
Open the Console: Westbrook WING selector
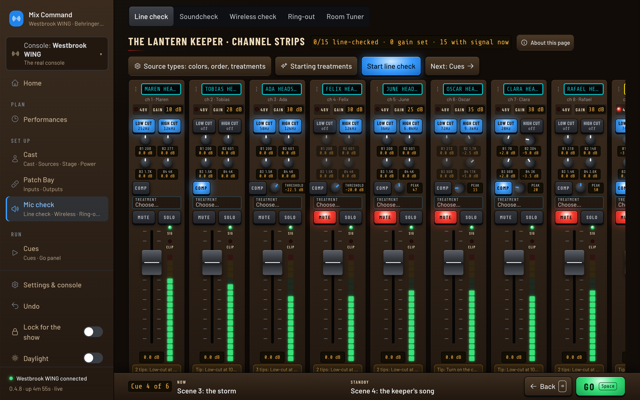click(57, 53)
